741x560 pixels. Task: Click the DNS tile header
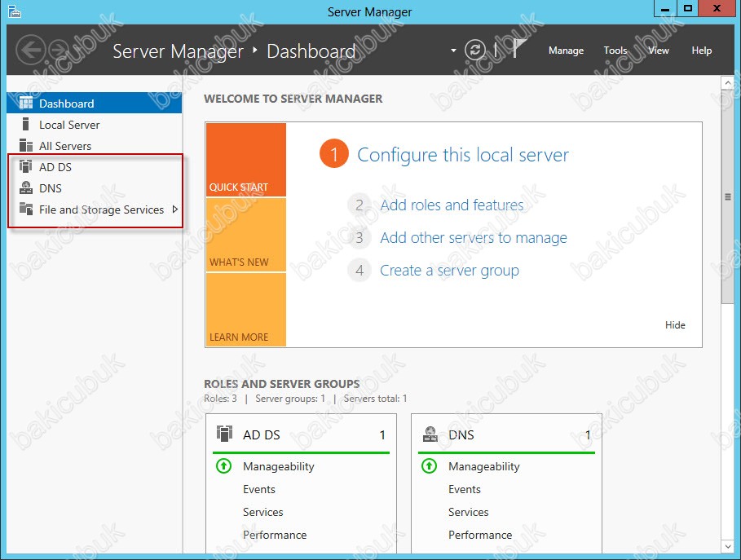[x=506, y=434]
